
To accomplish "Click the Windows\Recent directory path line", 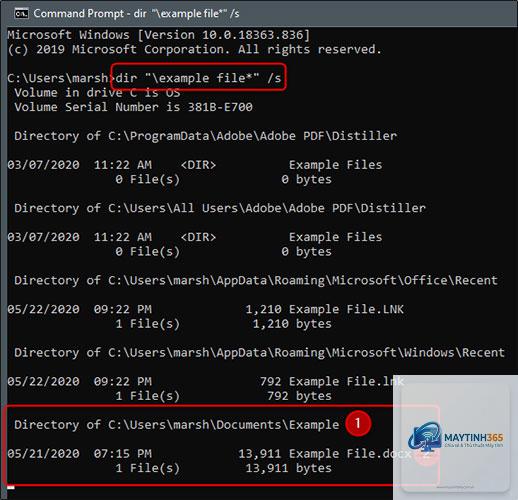I will tap(260, 353).
